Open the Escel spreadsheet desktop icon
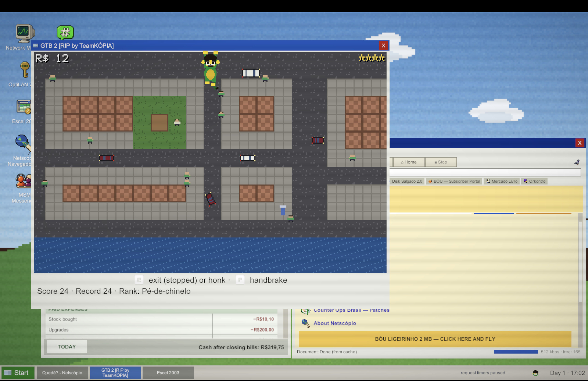The width and height of the screenshot is (588, 381). click(24, 107)
